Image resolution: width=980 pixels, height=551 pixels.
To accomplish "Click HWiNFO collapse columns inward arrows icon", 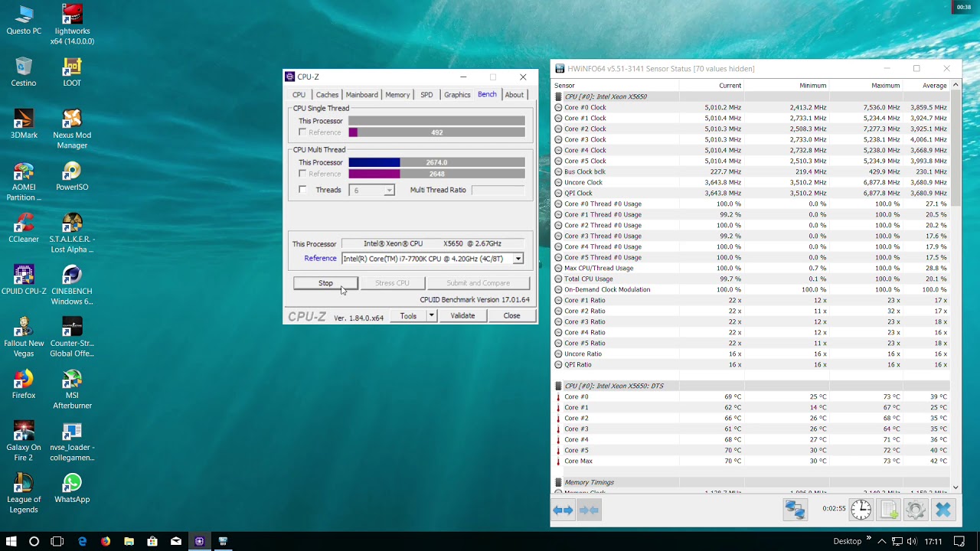I will click(x=589, y=510).
